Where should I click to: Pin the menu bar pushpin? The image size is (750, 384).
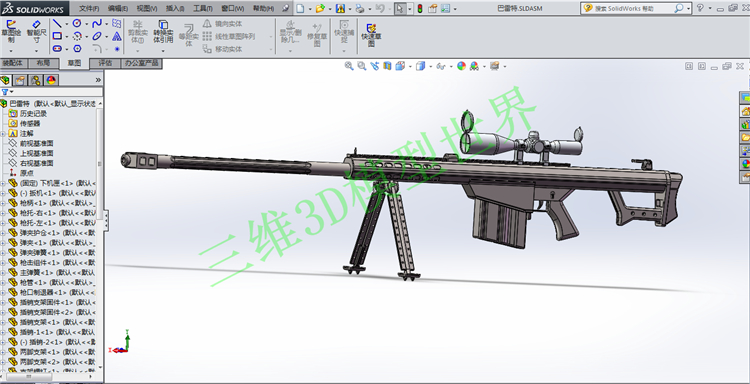[286, 8]
